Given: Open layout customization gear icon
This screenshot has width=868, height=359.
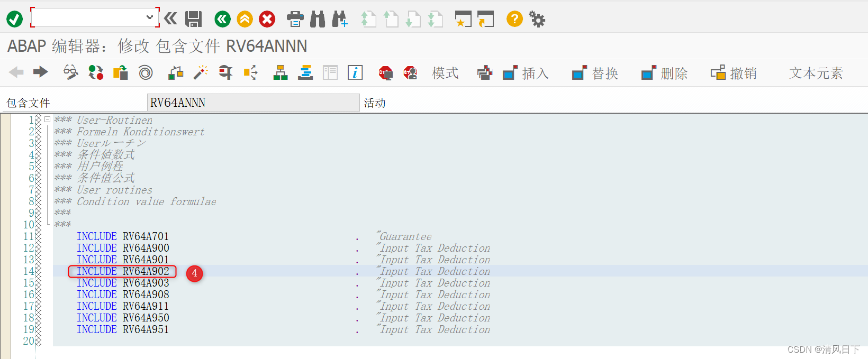Looking at the screenshot, I should (537, 20).
